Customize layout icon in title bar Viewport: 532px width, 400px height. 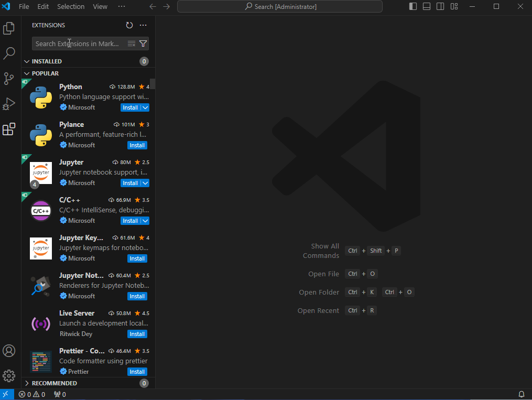(454, 6)
